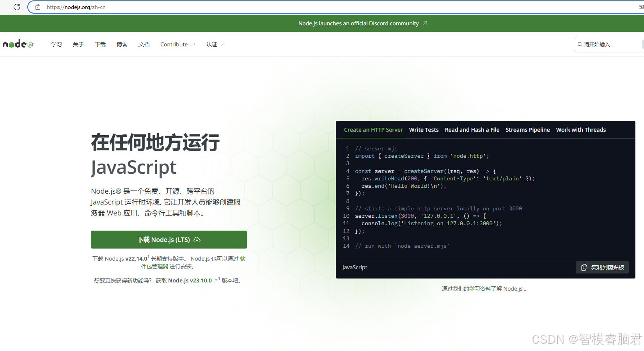Click the code line with console.log Listening
The width and height of the screenshot is (644, 351).
(432, 223)
